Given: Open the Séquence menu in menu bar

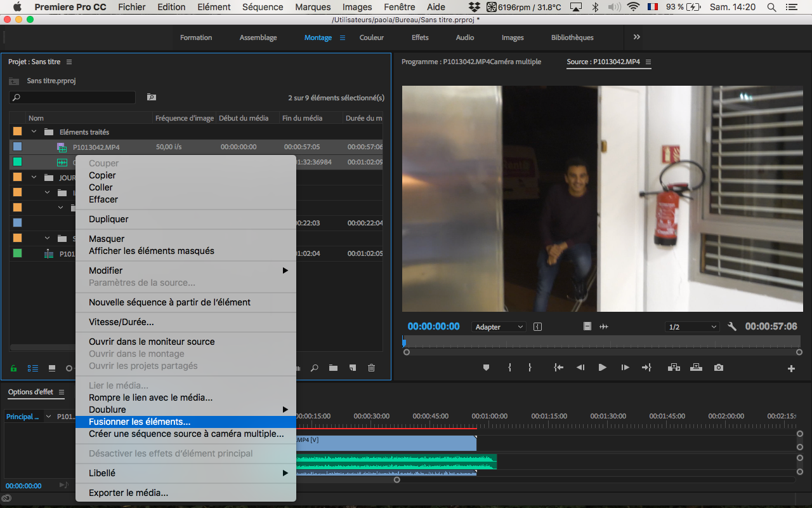Looking at the screenshot, I should 263,7.
